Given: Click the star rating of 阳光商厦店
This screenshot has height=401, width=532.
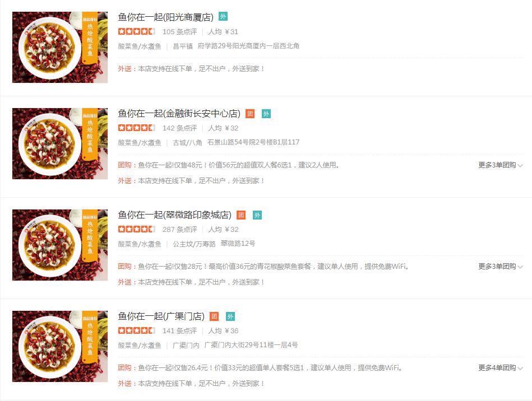Looking at the screenshot, I should click(x=137, y=31).
